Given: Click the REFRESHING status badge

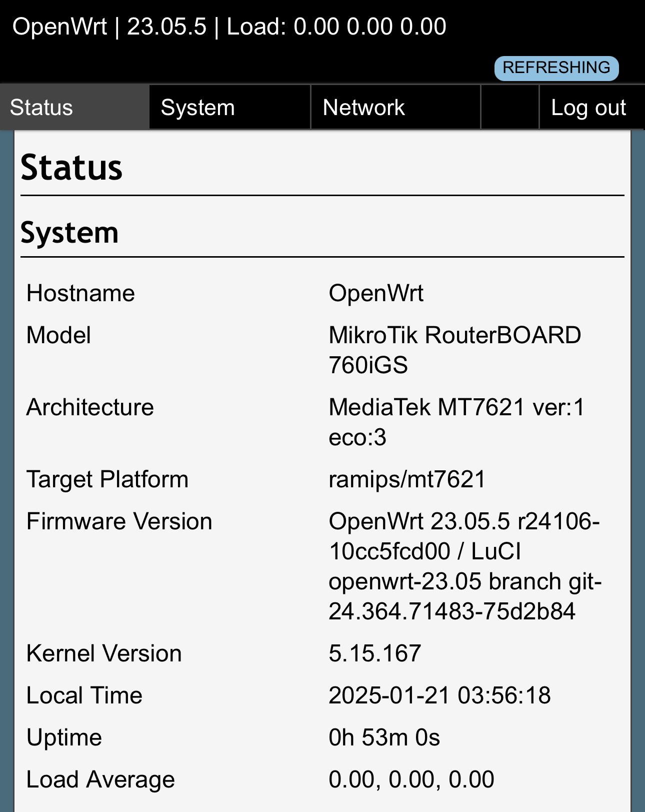Looking at the screenshot, I should tap(556, 68).
